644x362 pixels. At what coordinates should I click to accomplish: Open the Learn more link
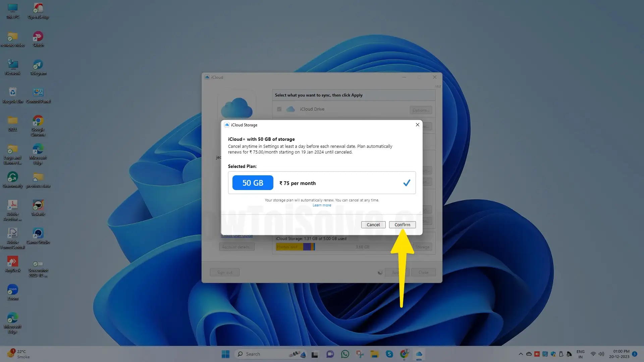[x=322, y=205]
